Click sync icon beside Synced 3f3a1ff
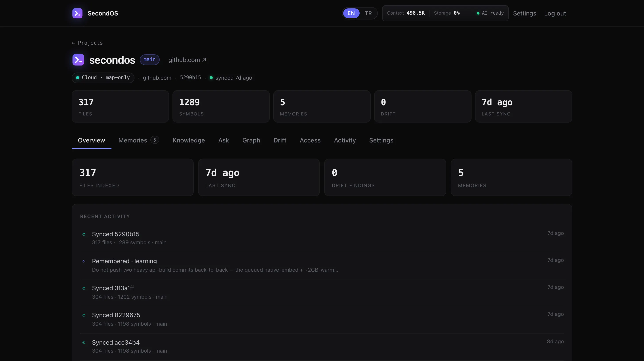Image resolution: width=644 pixels, height=361 pixels. pos(84,288)
